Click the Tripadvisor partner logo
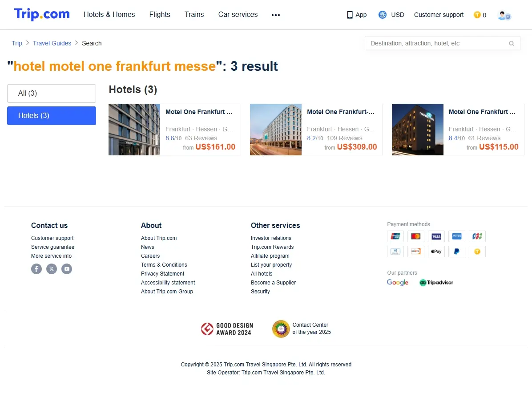This screenshot has width=532, height=410. (x=436, y=283)
